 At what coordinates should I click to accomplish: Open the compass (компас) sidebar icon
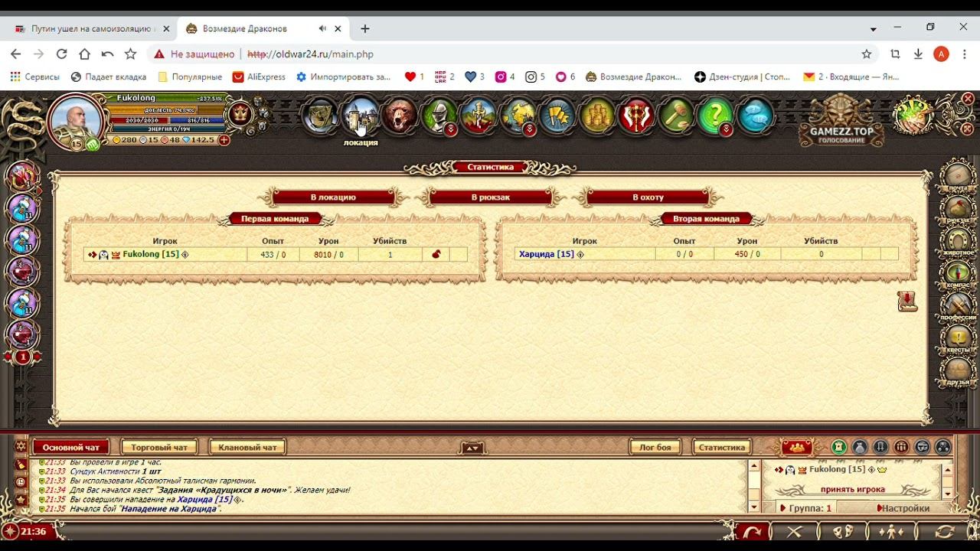958,273
